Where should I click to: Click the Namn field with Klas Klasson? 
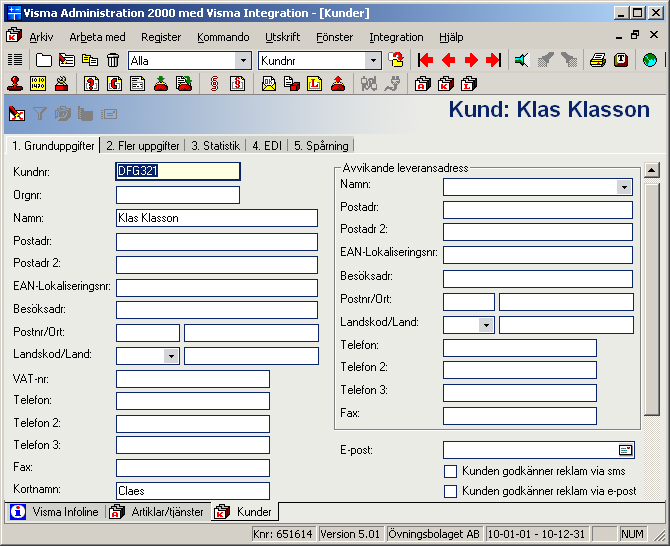point(217,218)
